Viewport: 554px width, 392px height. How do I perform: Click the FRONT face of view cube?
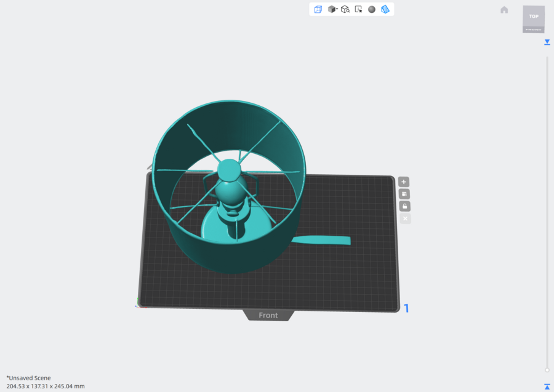[534, 30]
